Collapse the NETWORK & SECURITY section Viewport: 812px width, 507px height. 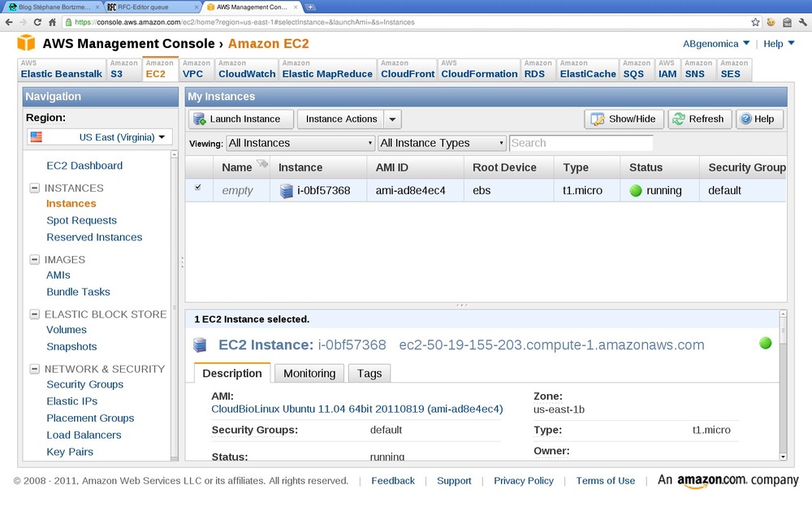(35, 369)
